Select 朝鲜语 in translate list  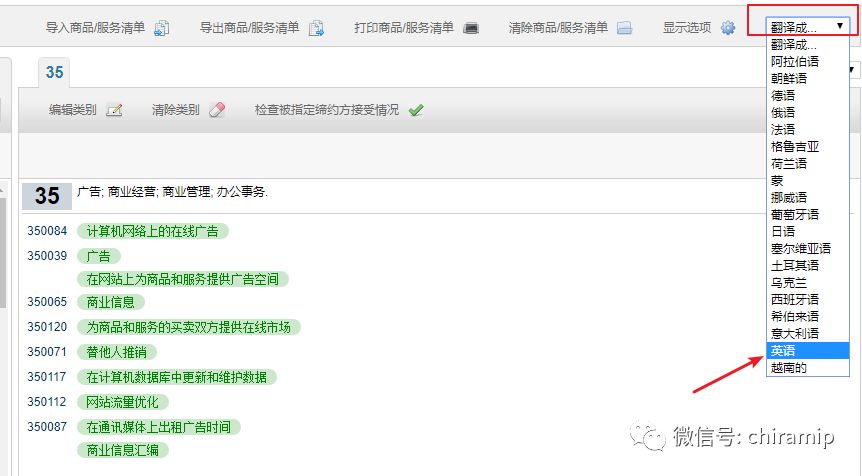tap(807, 79)
